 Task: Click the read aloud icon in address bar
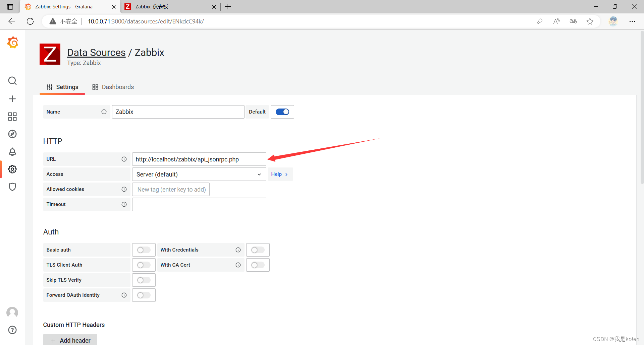coord(556,21)
